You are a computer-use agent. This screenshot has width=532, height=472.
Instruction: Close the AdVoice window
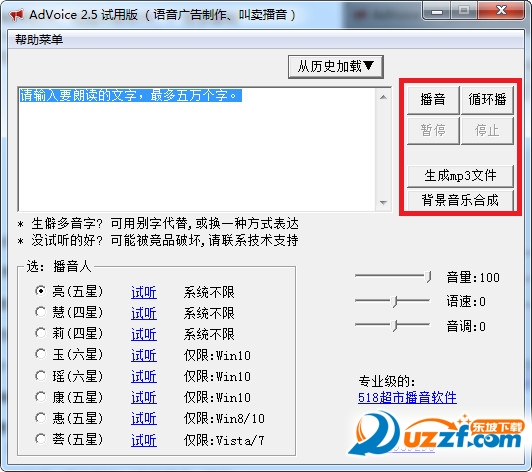click(x=501, y=11)
